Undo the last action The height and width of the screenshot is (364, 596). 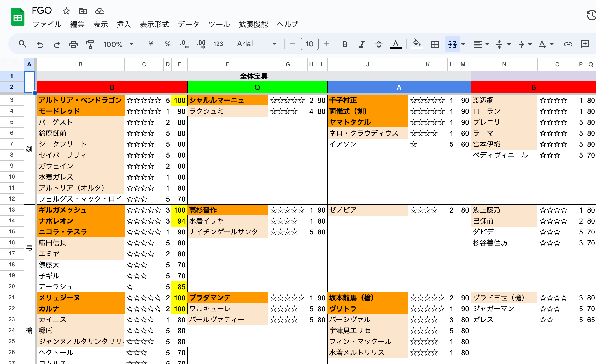pos(40,44)
